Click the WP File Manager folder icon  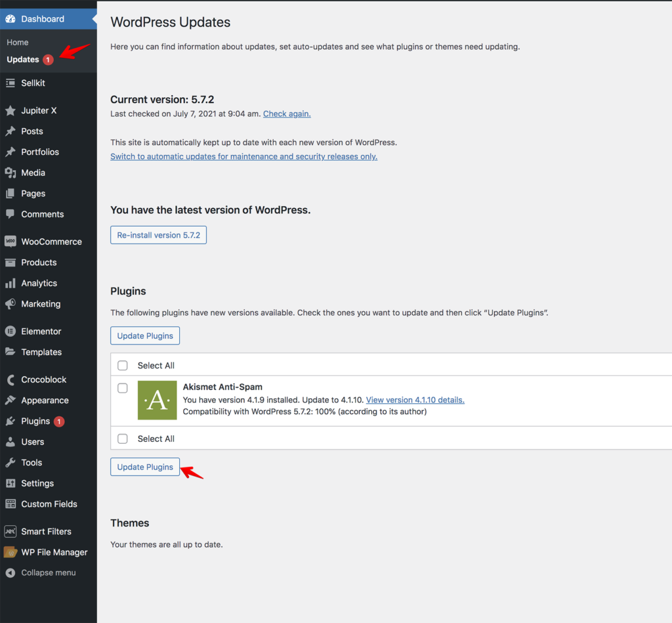(10, 552)
